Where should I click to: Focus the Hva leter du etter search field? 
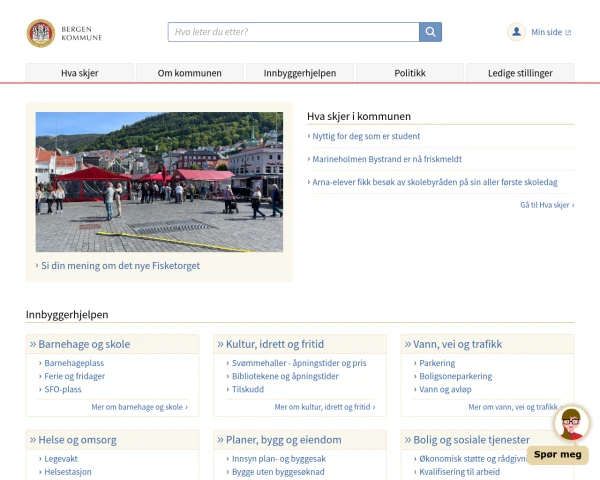[x=293, y=32]
